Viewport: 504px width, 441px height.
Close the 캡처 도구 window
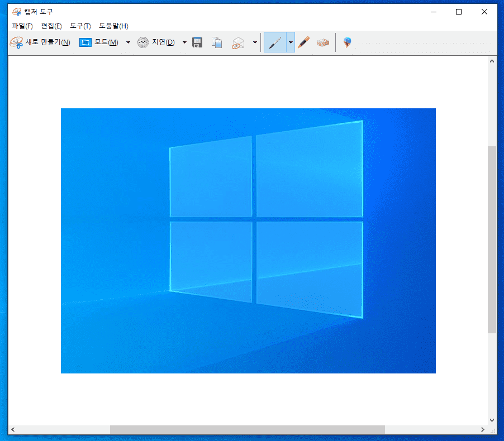tap(484, 12)
